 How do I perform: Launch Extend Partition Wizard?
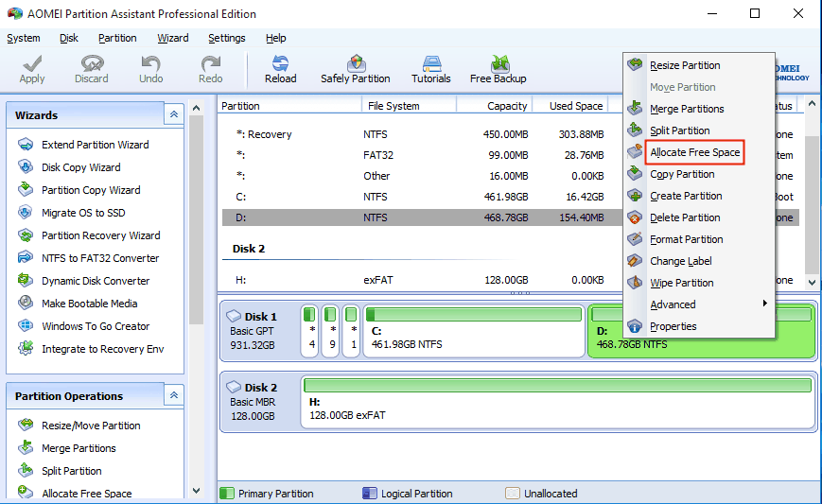pos(96,145)
